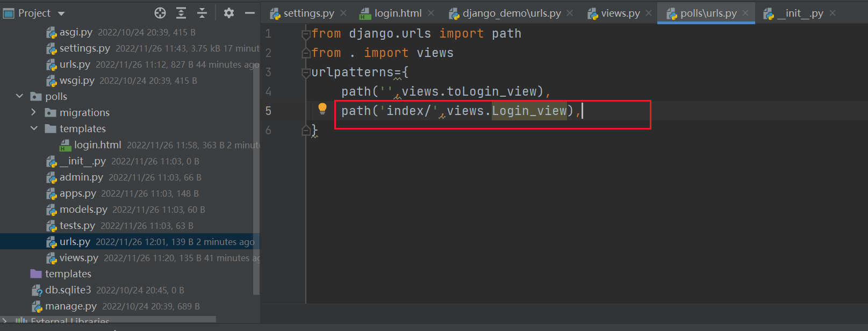Select admin.py in the project tree
The width and height of the screenshot is (868, 331).
[130, 177]
